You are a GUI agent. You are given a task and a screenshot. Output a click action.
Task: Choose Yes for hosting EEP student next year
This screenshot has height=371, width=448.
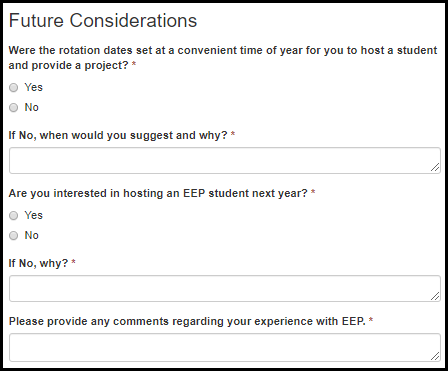pos(13,216)
